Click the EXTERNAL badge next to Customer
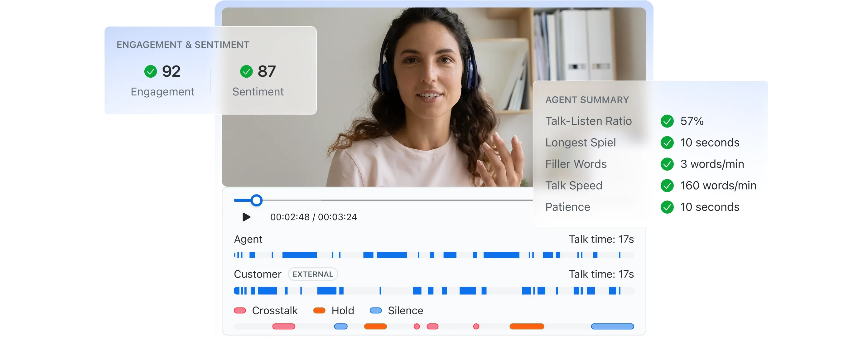 point(313,274)
